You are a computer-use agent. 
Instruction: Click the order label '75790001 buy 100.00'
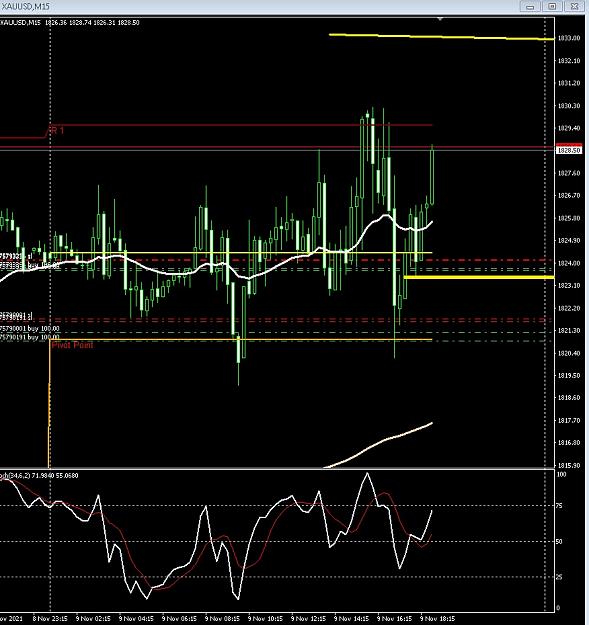[30, 329]
